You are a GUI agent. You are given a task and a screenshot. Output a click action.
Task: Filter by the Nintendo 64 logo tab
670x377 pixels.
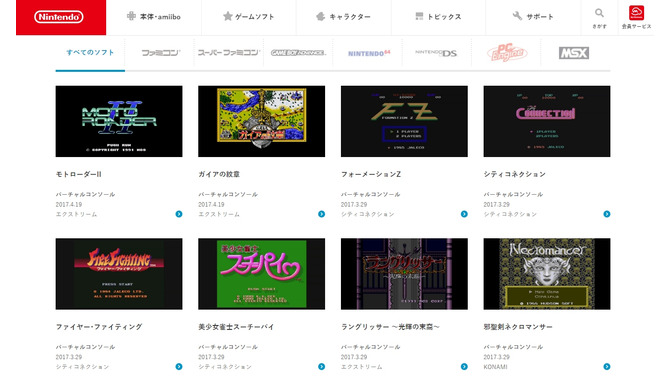click(369, 53)
